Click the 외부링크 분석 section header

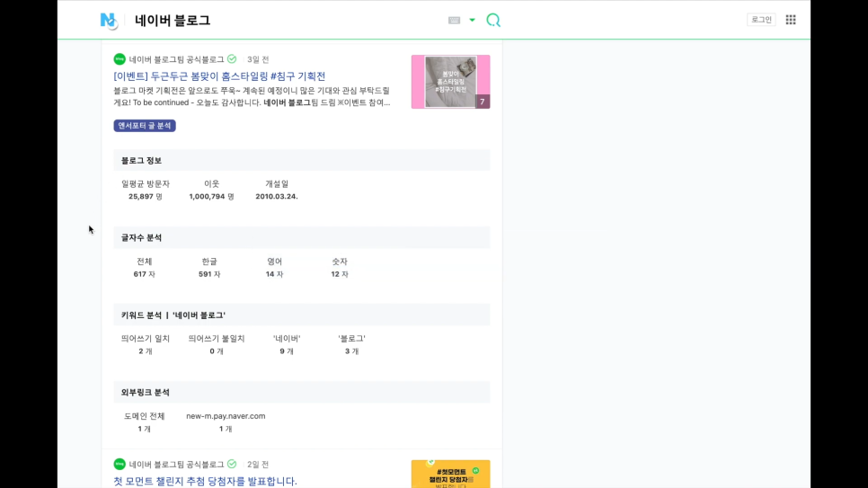click(x=302, y=392)
